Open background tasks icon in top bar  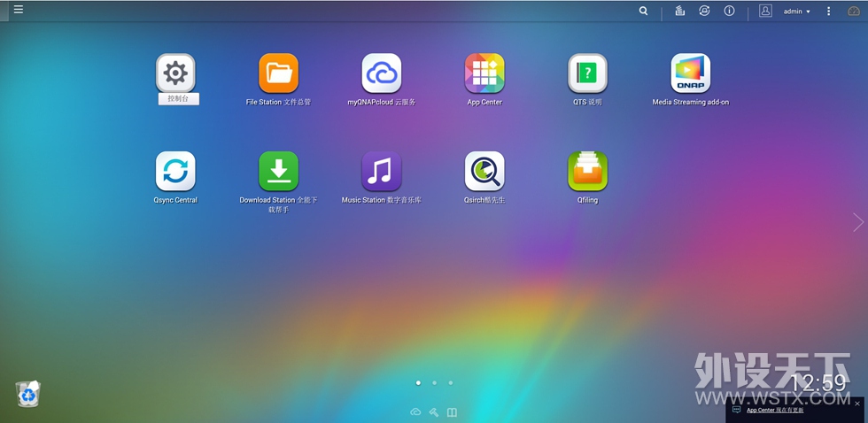pos(680,11)
